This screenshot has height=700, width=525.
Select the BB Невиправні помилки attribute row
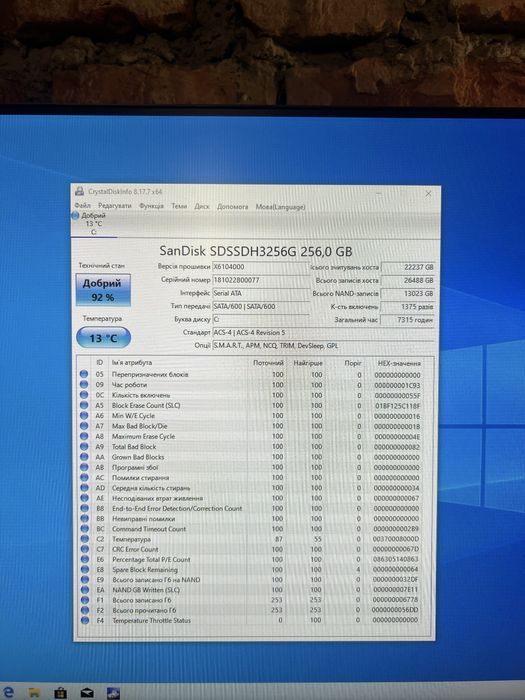pos(251,518)
